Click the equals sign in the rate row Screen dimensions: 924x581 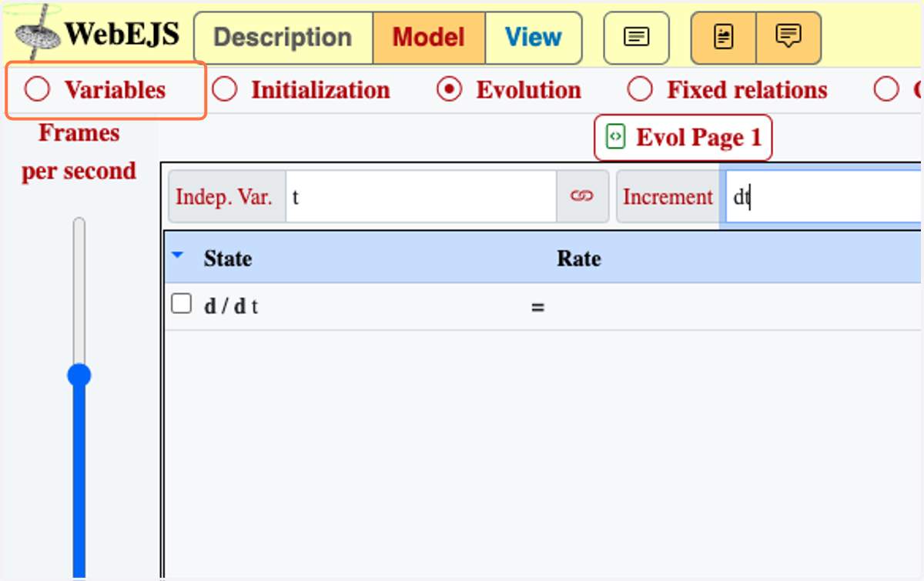(x=537, y=307)
